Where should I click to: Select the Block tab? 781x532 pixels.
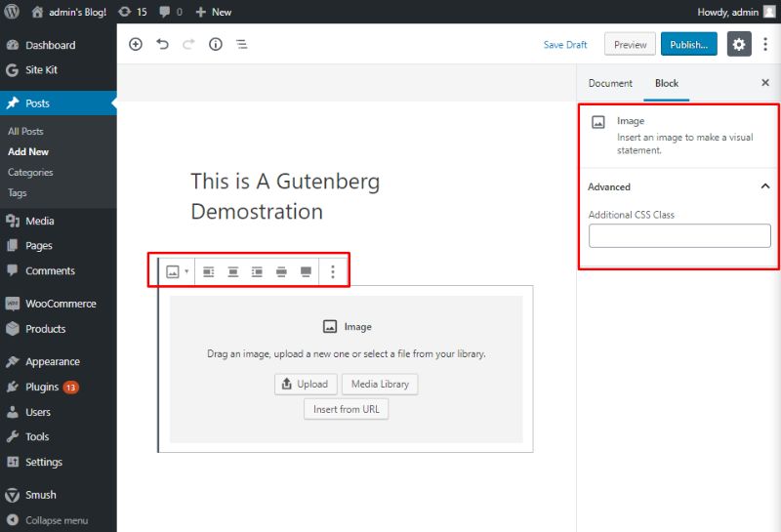coord(667,83)
